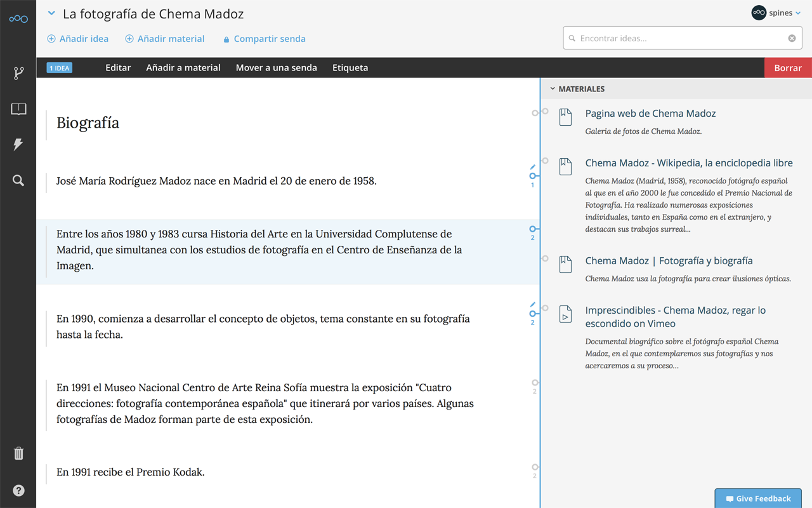Click document icon of Fotografía y biografía material
Screen dimensions: 812x508
(x=565, y=264)
